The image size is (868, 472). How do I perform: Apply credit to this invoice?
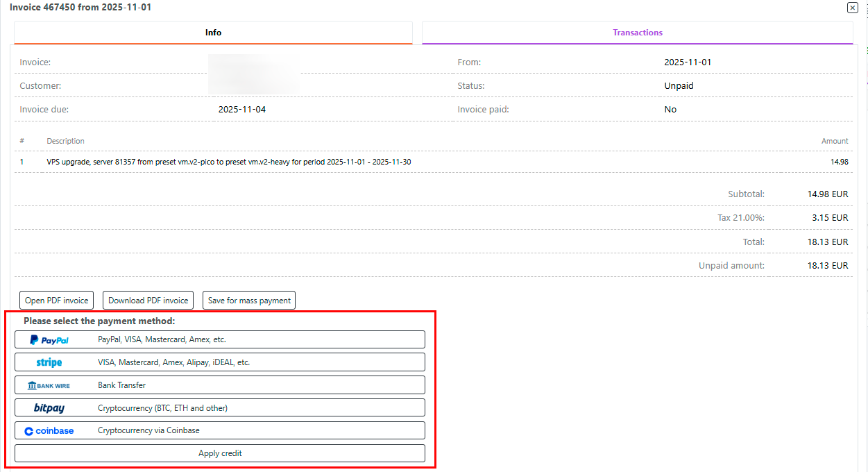click(x=220, y=453)
